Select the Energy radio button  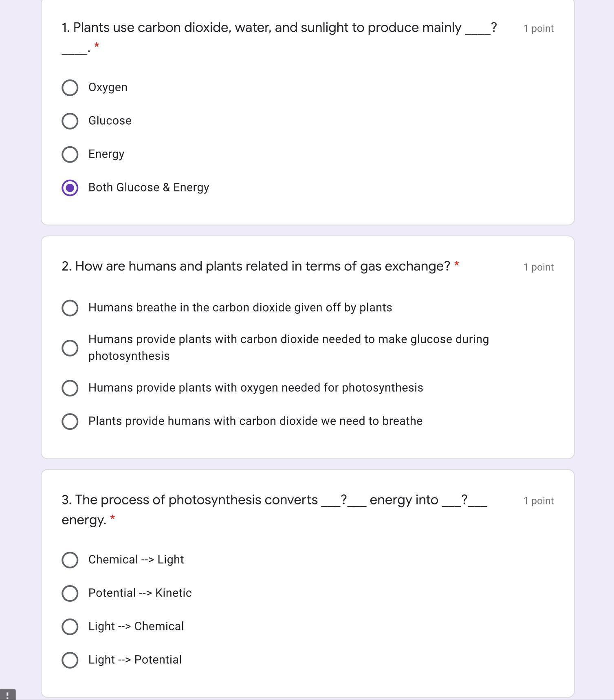[70, 154]
